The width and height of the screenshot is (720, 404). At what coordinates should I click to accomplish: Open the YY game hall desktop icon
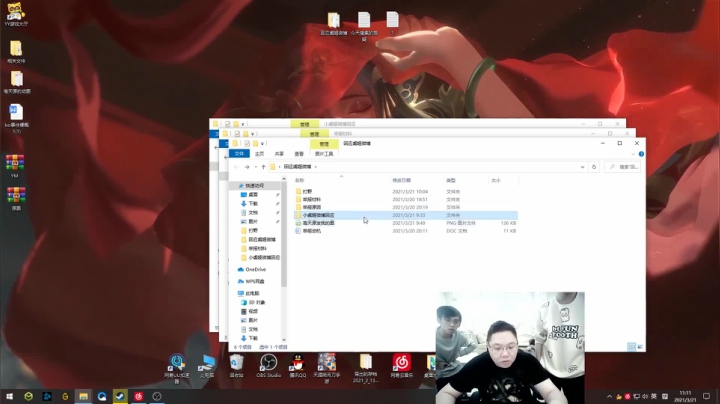pyautogui.click(x=16, y=13)
